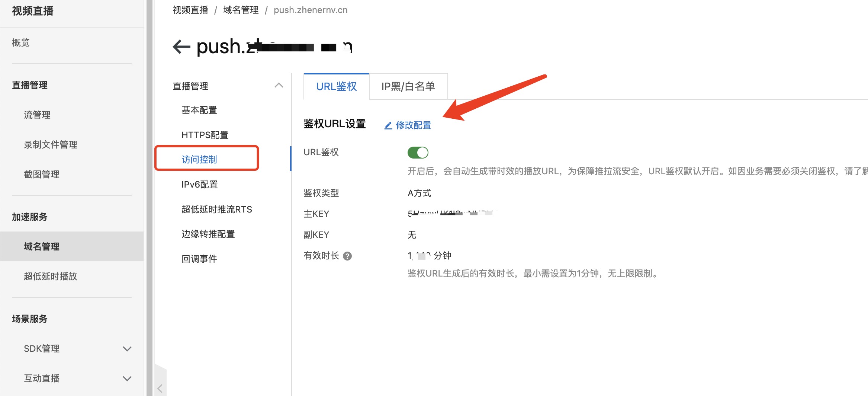
Task: Click the 直播管理 submenu header
Action: pyautogui.click(x=190, y=86)
